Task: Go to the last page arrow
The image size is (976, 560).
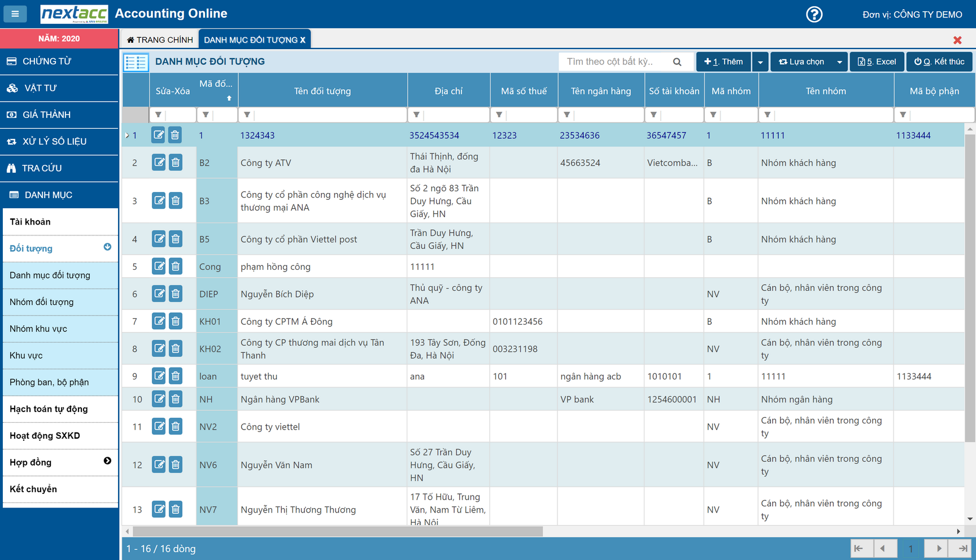Action: point(962,548)
